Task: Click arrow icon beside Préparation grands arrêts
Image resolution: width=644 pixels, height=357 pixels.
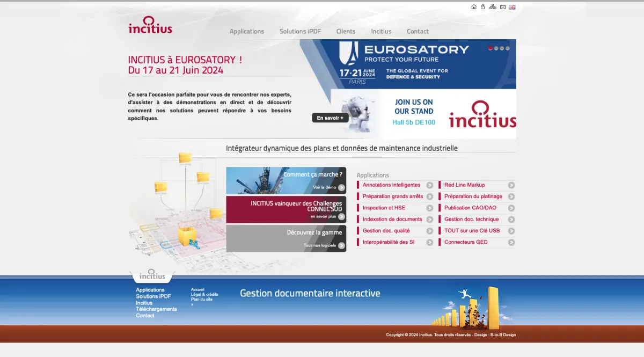Action: point(430,196)
